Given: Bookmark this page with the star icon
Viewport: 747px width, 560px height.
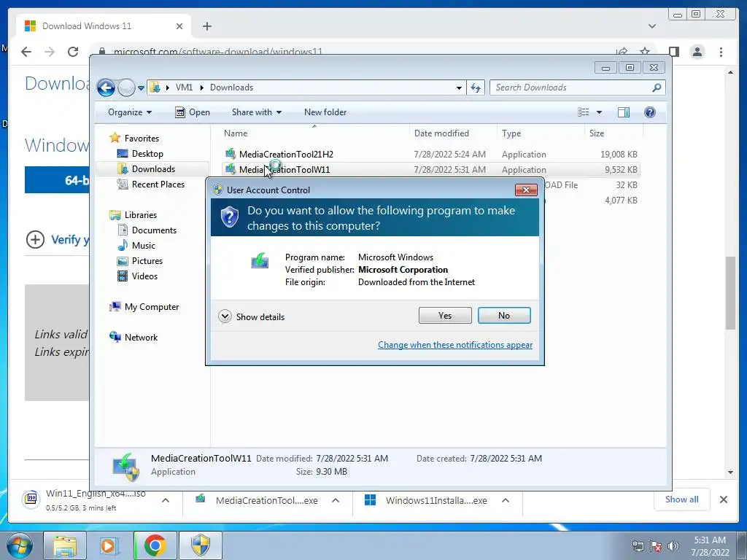Looking at the screenshot, I should [645, 52].
